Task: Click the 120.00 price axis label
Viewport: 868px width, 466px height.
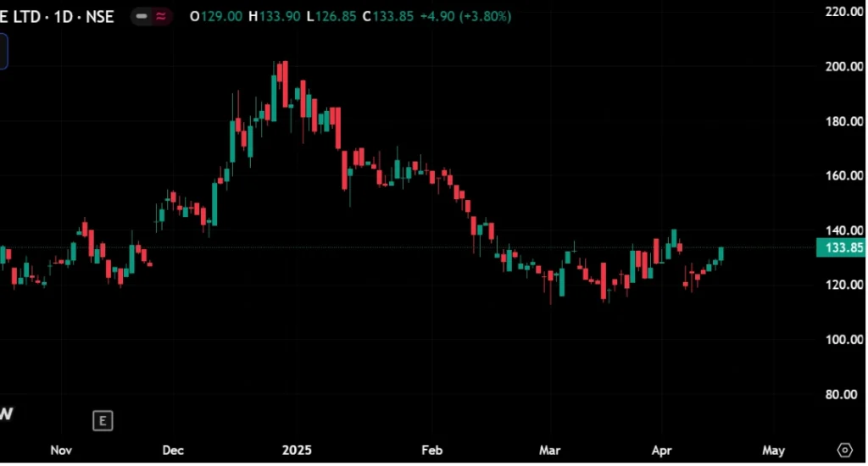Action: [x=844, y=285]
